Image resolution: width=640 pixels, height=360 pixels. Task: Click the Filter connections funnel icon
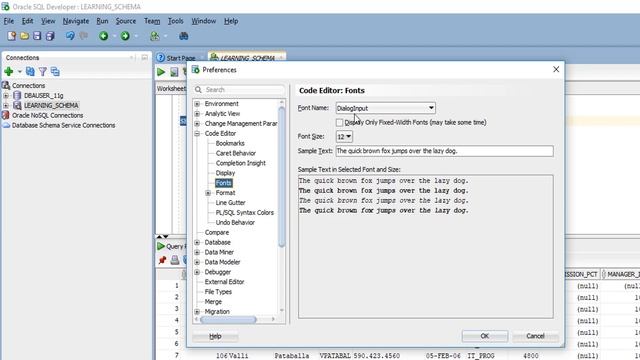click(42, 72)
